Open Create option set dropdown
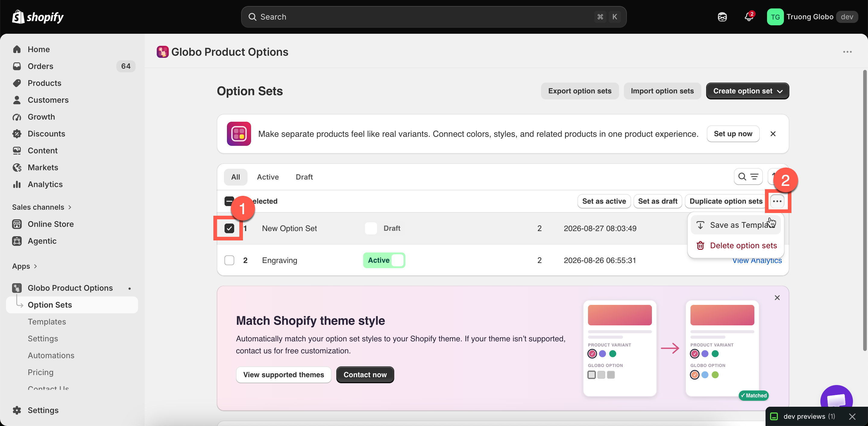 pos(747,91)
